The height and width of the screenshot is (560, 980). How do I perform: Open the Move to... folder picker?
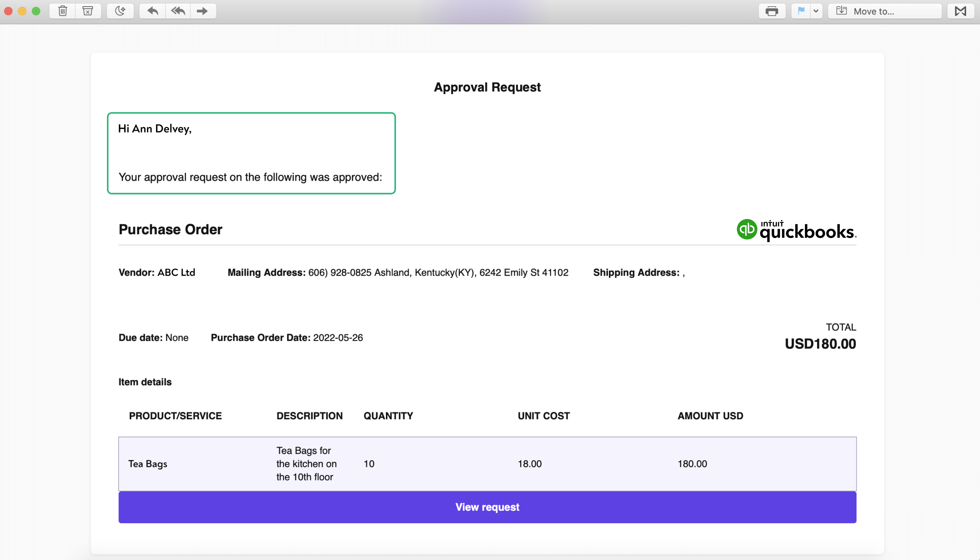884,11
